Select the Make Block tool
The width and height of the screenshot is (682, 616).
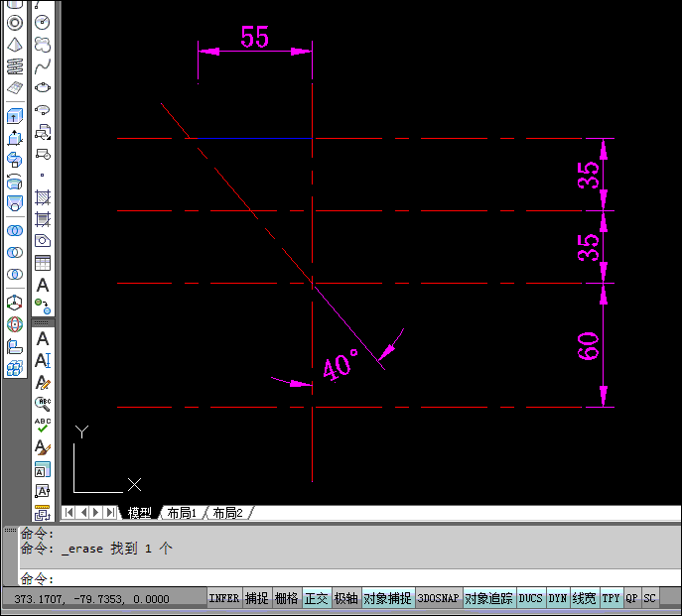[43, 154]
